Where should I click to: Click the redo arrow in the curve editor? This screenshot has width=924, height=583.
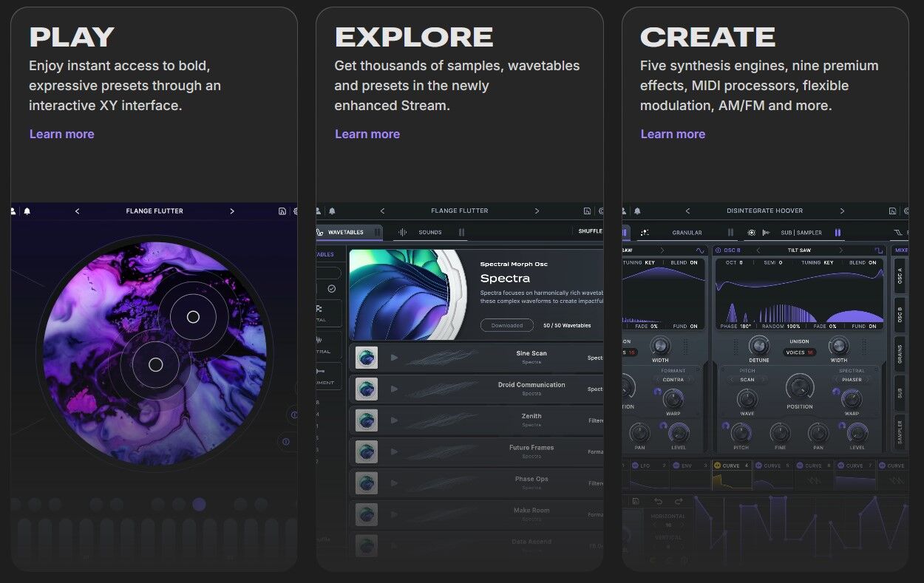coord(680,501)
